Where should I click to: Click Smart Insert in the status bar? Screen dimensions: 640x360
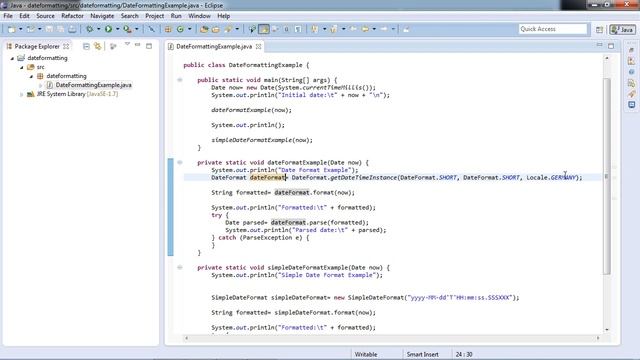click(x=422, y=354)
